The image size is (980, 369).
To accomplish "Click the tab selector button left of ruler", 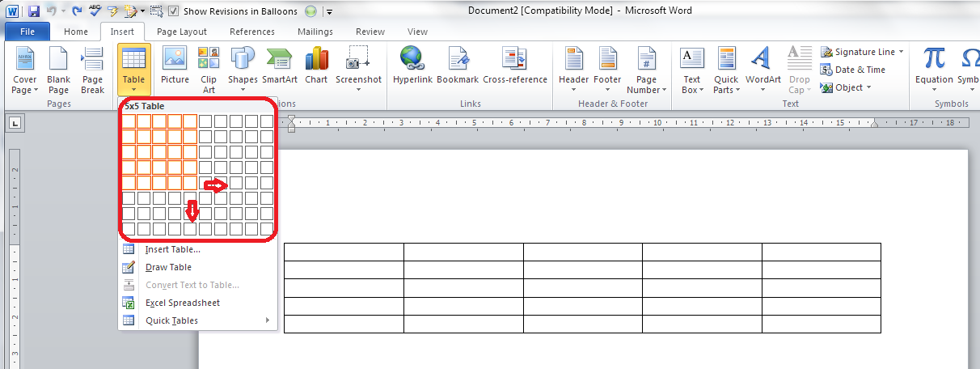I will click(x=15, y=123).
